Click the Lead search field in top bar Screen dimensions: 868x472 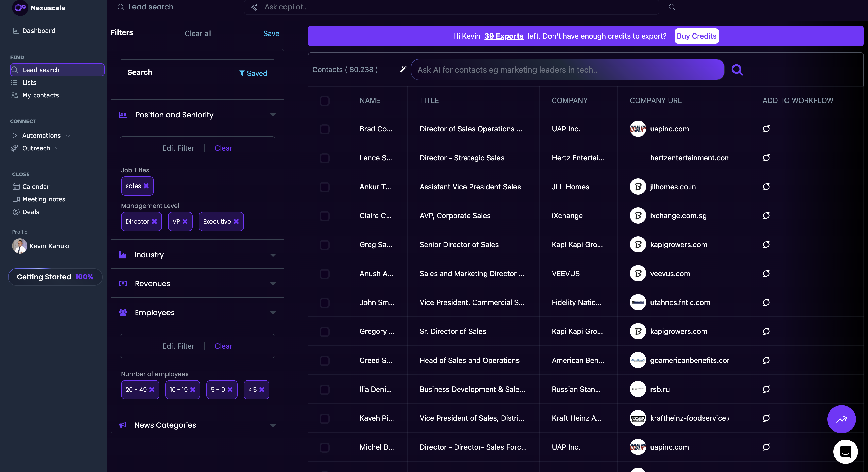145,7
